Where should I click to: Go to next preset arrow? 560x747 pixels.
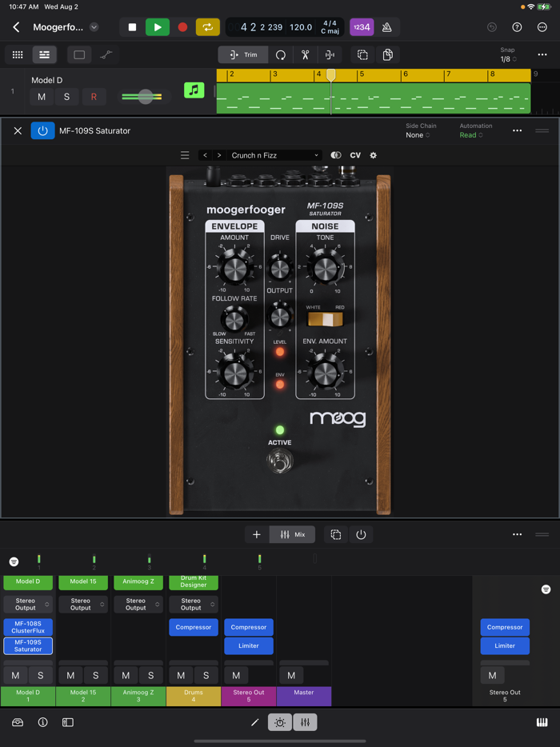pyautogui.click(x=218, y=155)
